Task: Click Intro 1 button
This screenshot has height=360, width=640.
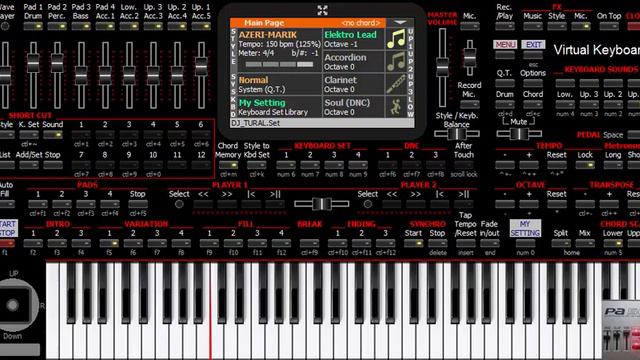Action: pos(33,243)
